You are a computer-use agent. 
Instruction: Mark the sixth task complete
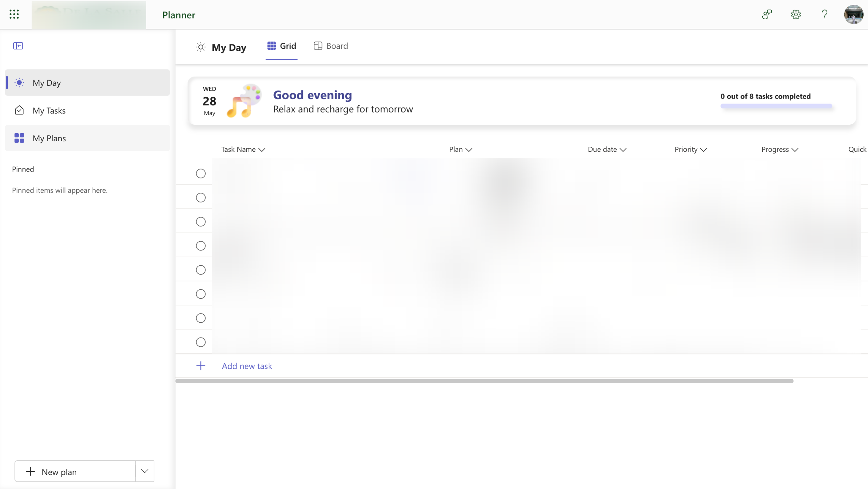[201, 294]
